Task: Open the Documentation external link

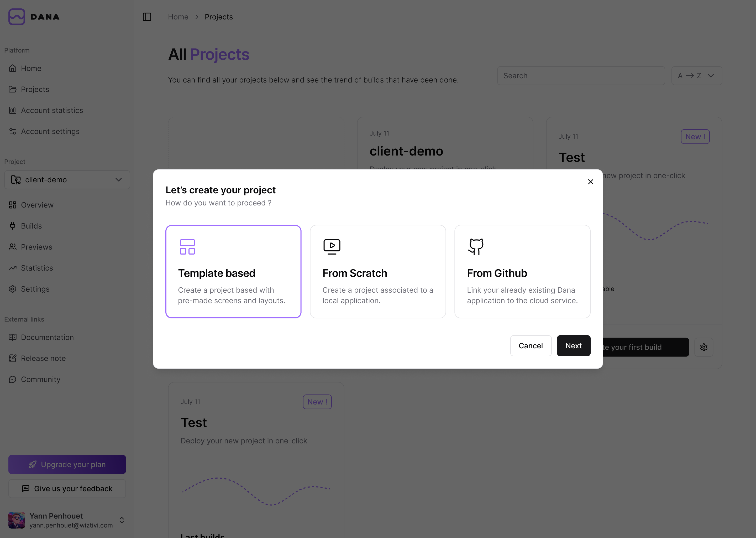Action: [47, 337]
